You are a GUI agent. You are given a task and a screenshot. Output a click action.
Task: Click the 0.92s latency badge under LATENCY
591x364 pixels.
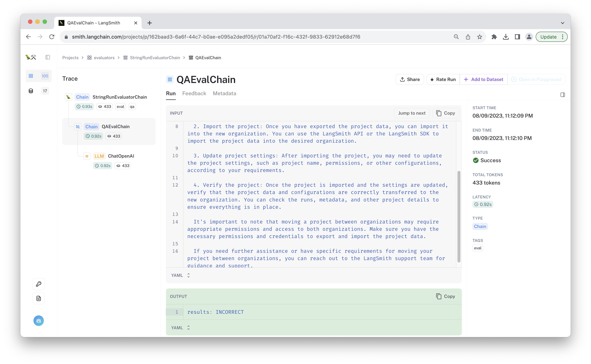(x=483, y=204)
